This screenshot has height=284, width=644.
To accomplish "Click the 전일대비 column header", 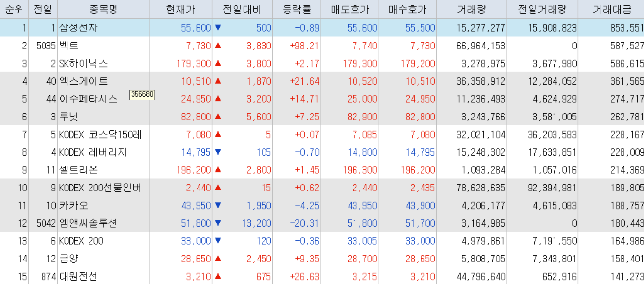I will [242, 9].
